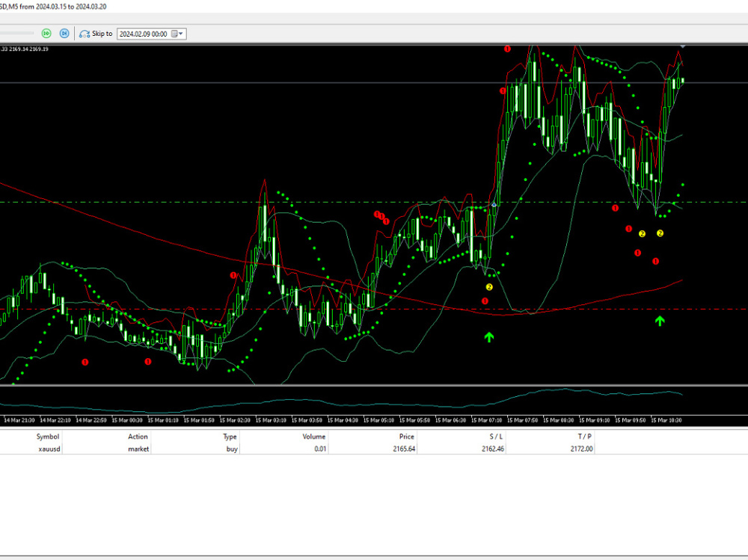
Task: Click the green up arrow near 10:30
Action: coord(660,321)
